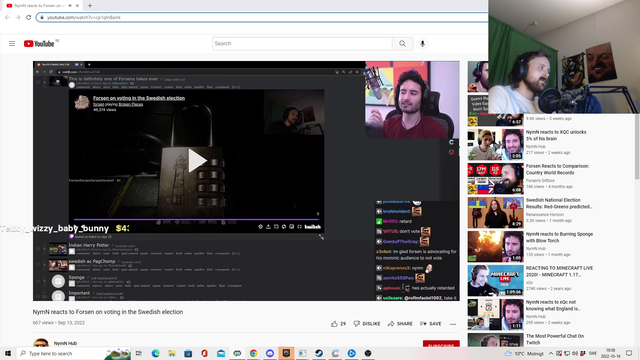Screen dimensions: 640x360
Task: Open Office from the taskbar
Action: coord(204,353)
